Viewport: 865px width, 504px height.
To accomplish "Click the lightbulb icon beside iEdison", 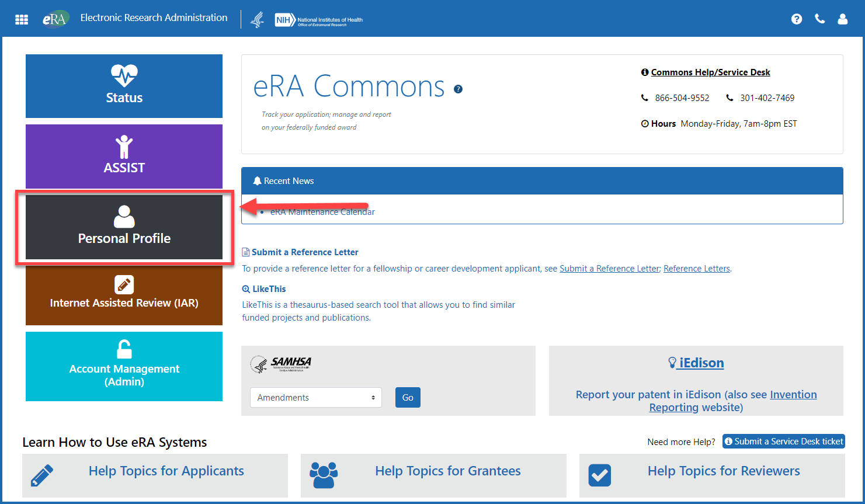I will [672, 363].
